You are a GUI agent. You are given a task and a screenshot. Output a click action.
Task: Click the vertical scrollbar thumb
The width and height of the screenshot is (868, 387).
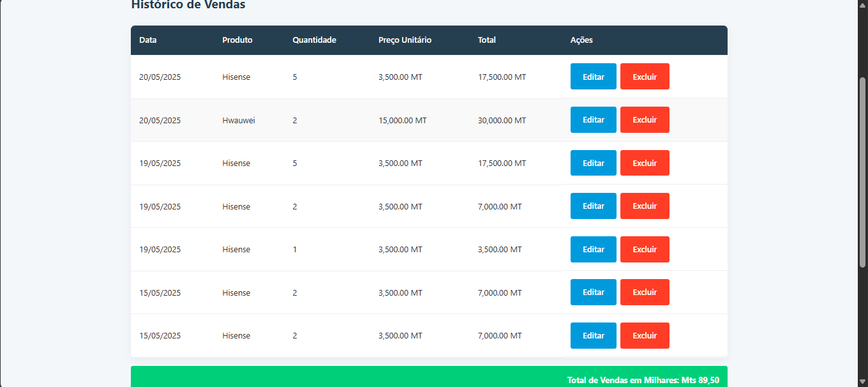click(x=863, y=172)
